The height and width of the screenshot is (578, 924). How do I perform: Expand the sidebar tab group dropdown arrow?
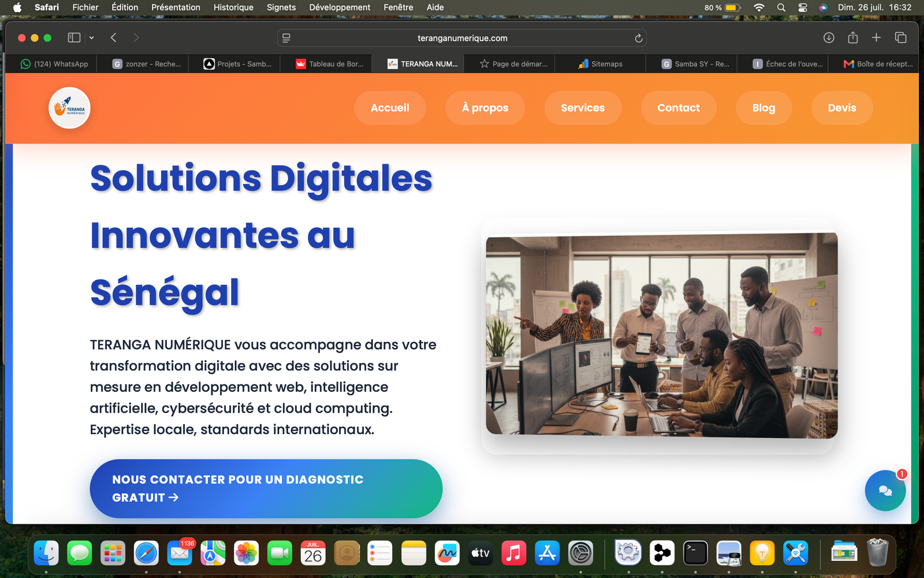[91, 38]
